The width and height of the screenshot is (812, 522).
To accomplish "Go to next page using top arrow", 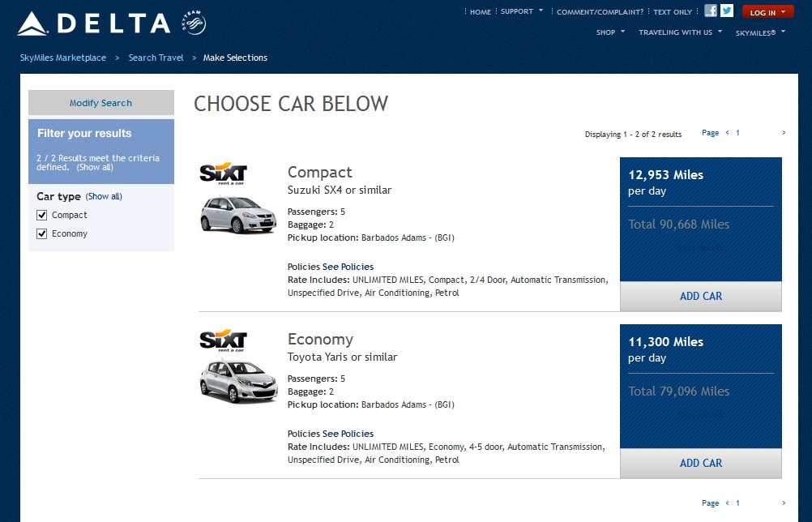I will click(x=784, y=133).
